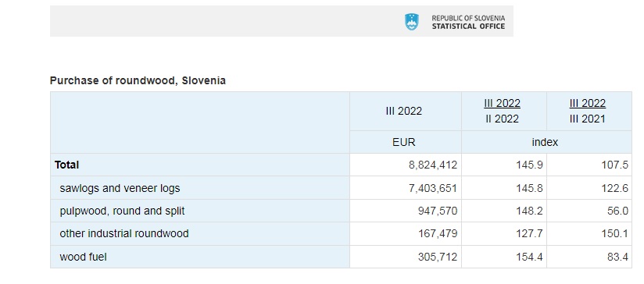Click the pulpwood, round and split label

[x=122, y=211]
